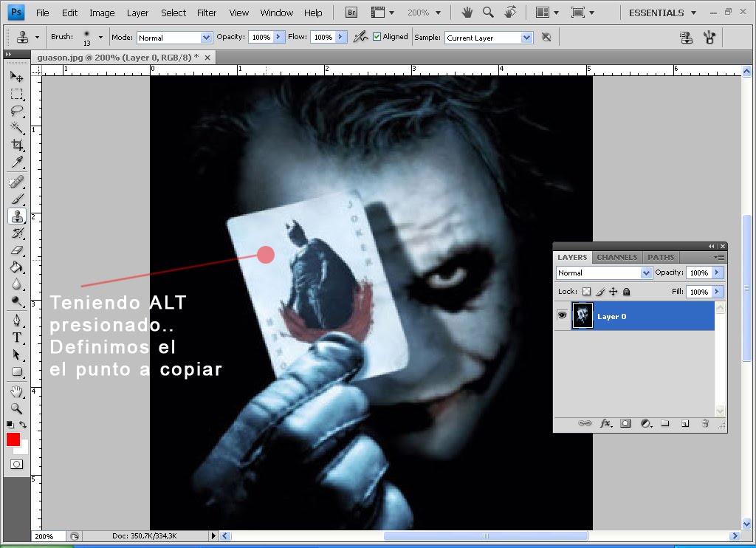Create new fill or adjustment layer
The width and height of the screenshot is (756, 548).
coord(646,423)
